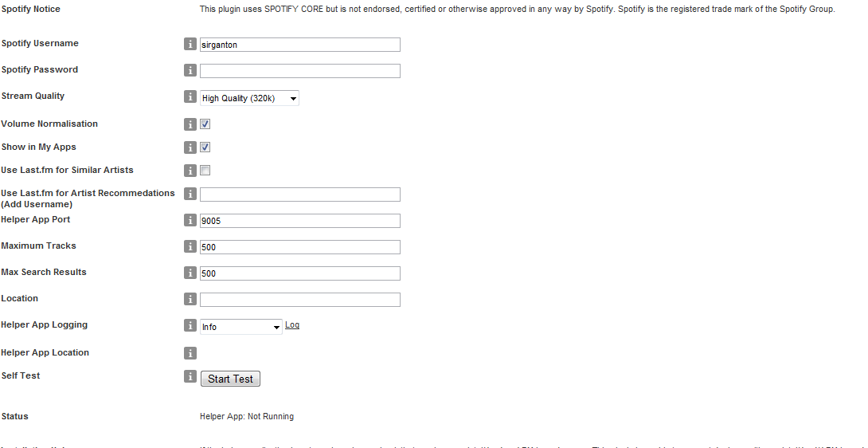
Task: Open info icon for Stream Quality
Action: (190, 97)
